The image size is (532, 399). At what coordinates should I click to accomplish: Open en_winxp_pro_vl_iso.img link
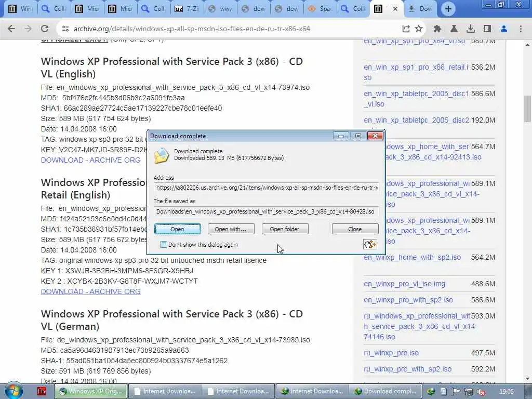click(404, 284)
